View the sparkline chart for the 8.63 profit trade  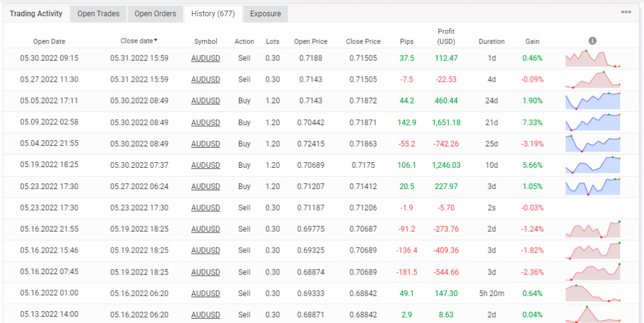(592, 314)
